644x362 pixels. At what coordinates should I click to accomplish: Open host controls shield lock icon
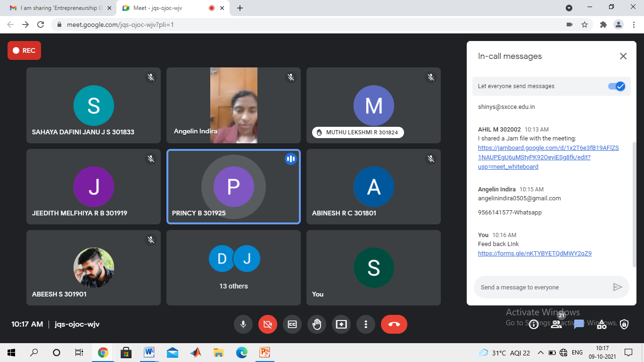point(624,324)
